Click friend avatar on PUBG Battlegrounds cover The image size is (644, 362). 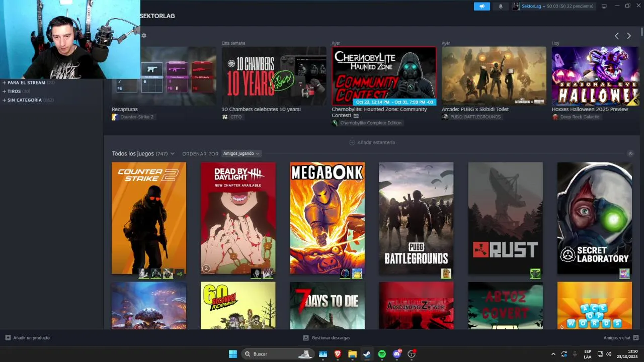(446, 274)
